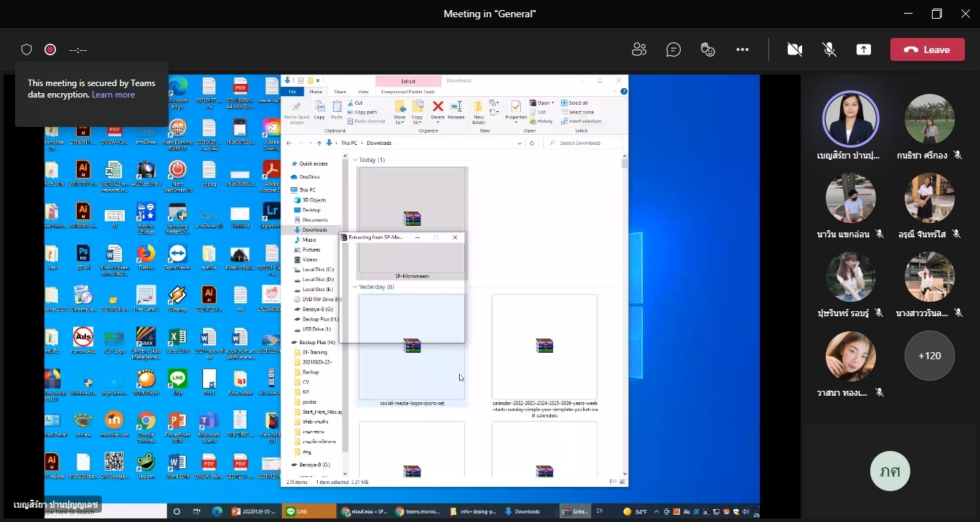Click the Learn more encryption link

(x=113, y=95)
